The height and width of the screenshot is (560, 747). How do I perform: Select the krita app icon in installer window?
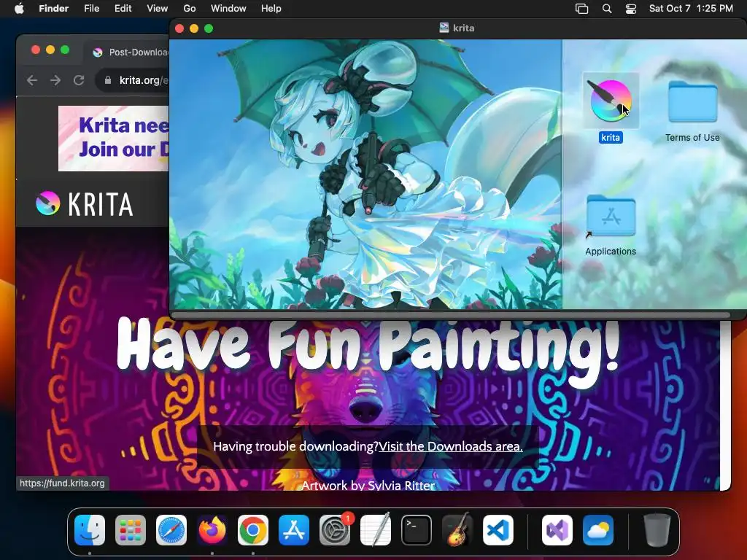[x=611, y=101]
